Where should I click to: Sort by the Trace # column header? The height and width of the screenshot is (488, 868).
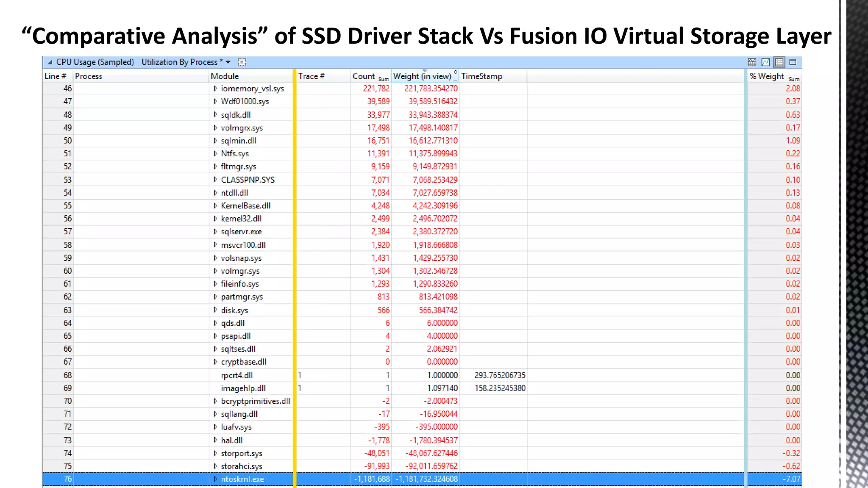tap(323, 76)
